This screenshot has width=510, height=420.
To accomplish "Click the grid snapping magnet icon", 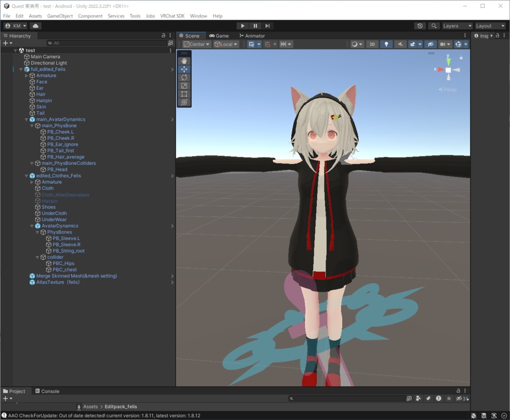I will point(267,44).
